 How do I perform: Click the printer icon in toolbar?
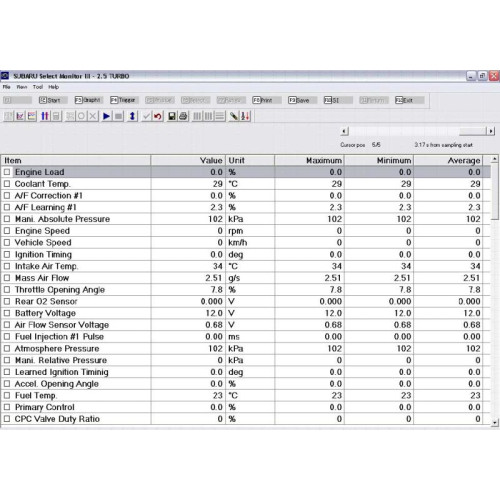coord(183,116)
